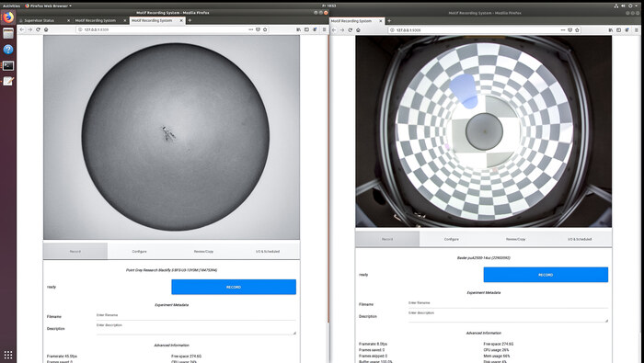Viewport: 644px width, 363px height.
Task: Toggle sidebar in right Firefox toolbar
Action: (619, 30)
